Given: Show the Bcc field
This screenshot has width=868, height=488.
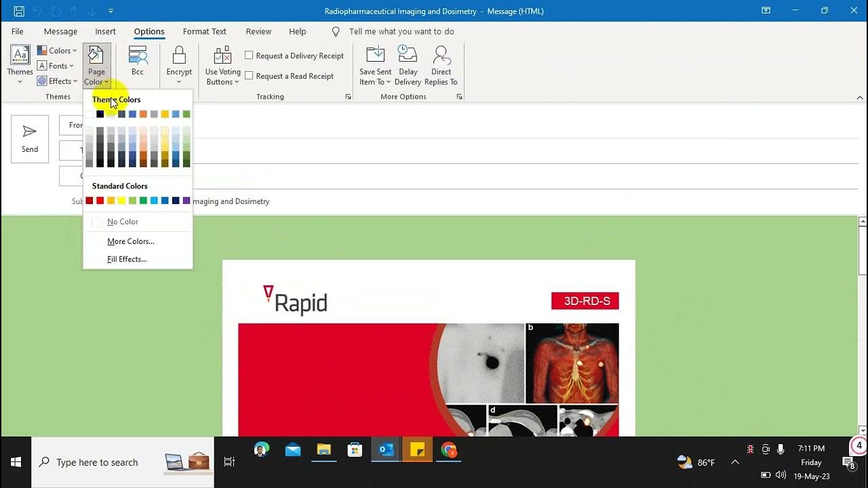Looking at the screenshot, I should (138, 61).
